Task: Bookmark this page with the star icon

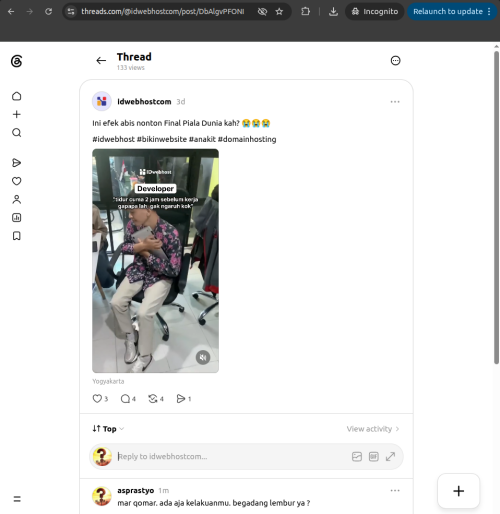Action: (x=279, y=12)
